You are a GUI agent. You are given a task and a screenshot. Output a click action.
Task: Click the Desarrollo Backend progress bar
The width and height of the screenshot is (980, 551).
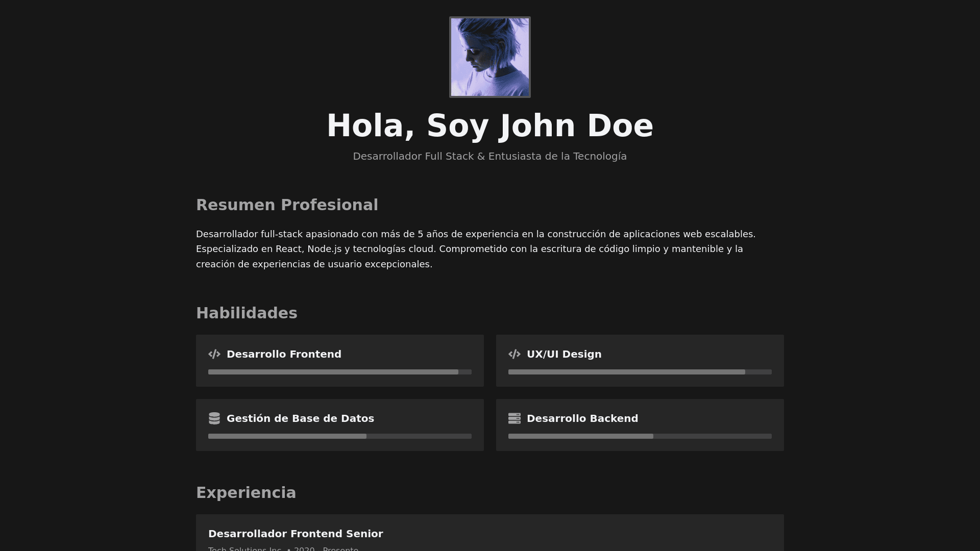click(x=640, y=436)
